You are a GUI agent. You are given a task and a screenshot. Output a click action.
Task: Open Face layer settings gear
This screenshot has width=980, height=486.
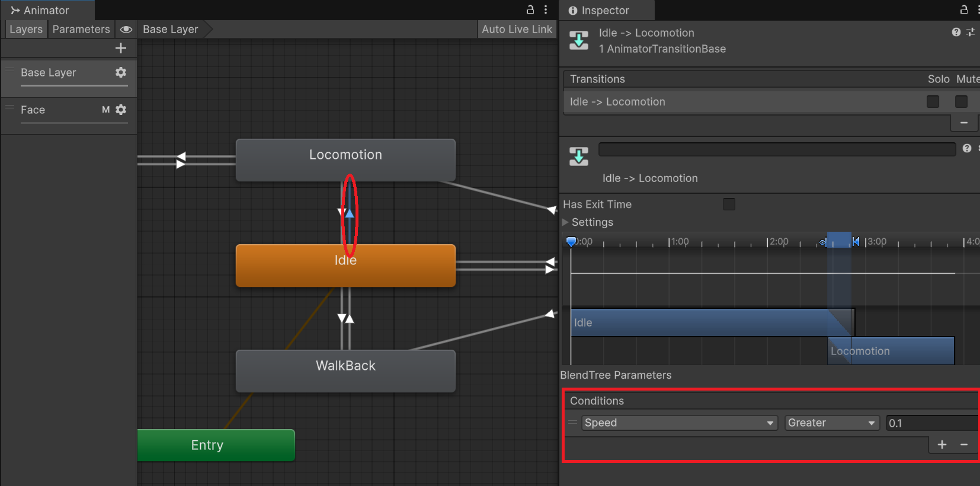tap(121, 110)
